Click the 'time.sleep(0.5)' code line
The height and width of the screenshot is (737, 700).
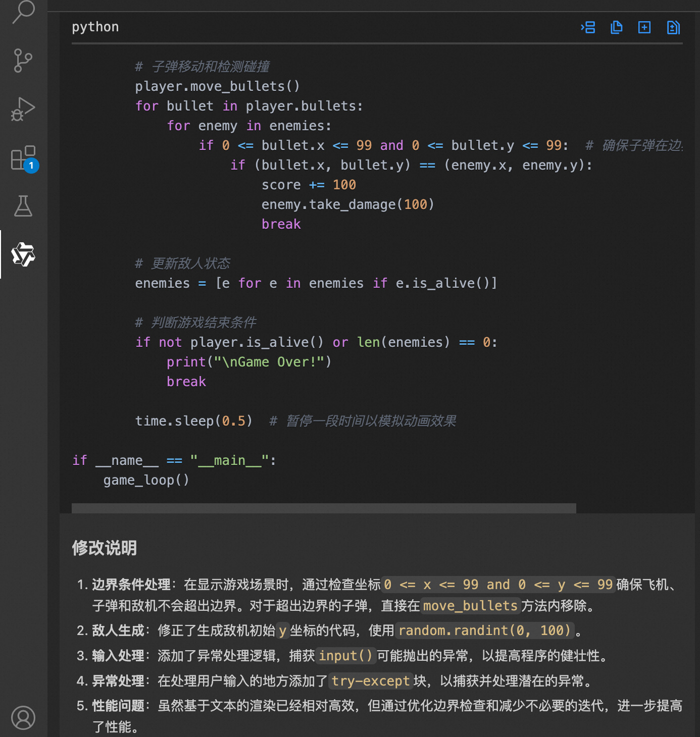[193, 421]
